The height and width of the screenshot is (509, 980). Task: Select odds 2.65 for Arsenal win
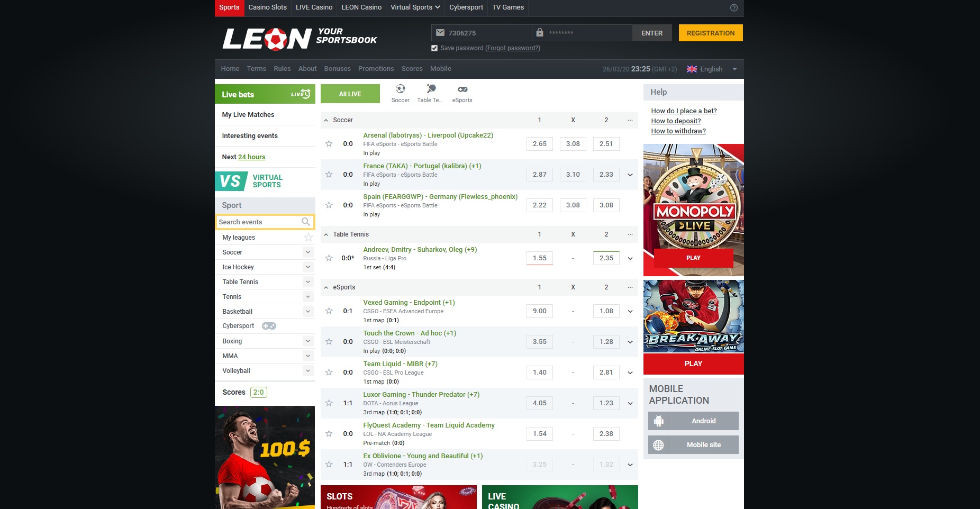[x=540, y=144]
